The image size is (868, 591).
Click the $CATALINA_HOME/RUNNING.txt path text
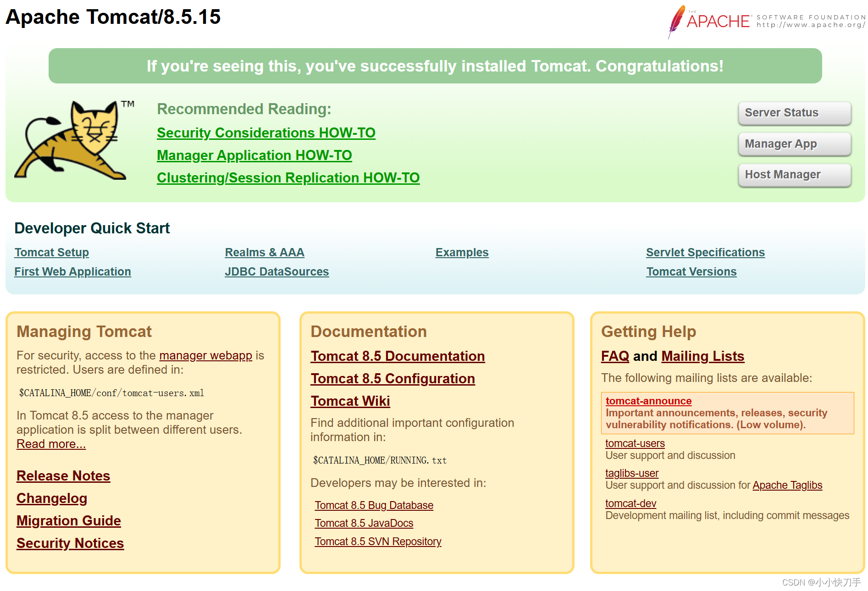pos(380,460)
